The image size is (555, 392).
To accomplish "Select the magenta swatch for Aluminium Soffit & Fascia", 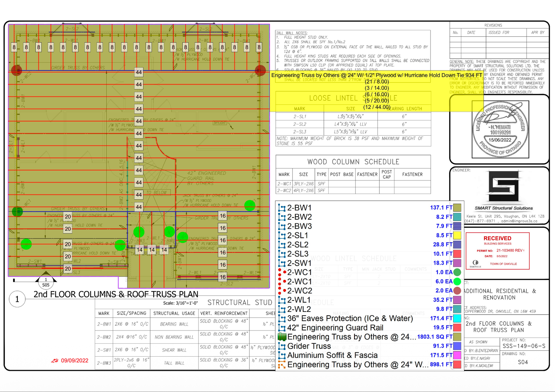I will pyautogui.click(x=458, y=355).
